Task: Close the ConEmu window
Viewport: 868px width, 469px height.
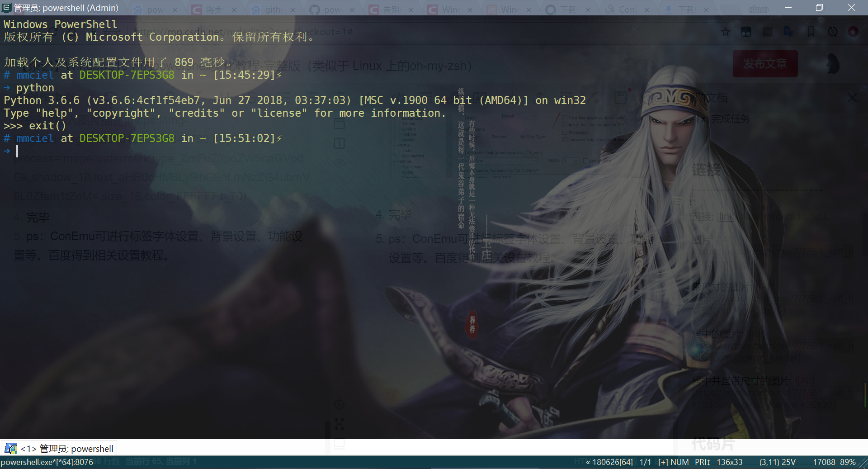Action: (851, 7)
